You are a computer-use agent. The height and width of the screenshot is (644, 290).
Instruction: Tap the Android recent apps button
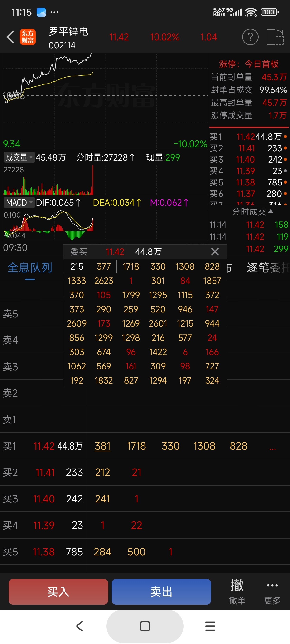tap(210, 626)
